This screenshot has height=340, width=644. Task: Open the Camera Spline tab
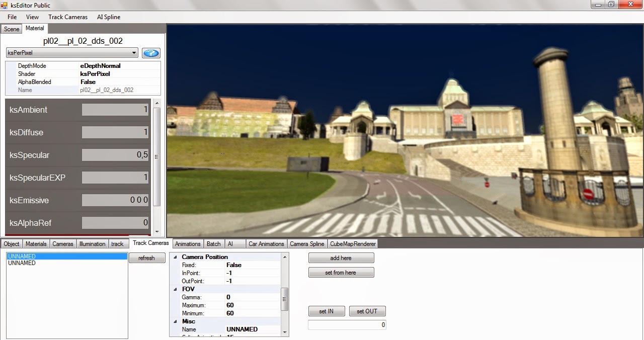[x=307, y=243]
